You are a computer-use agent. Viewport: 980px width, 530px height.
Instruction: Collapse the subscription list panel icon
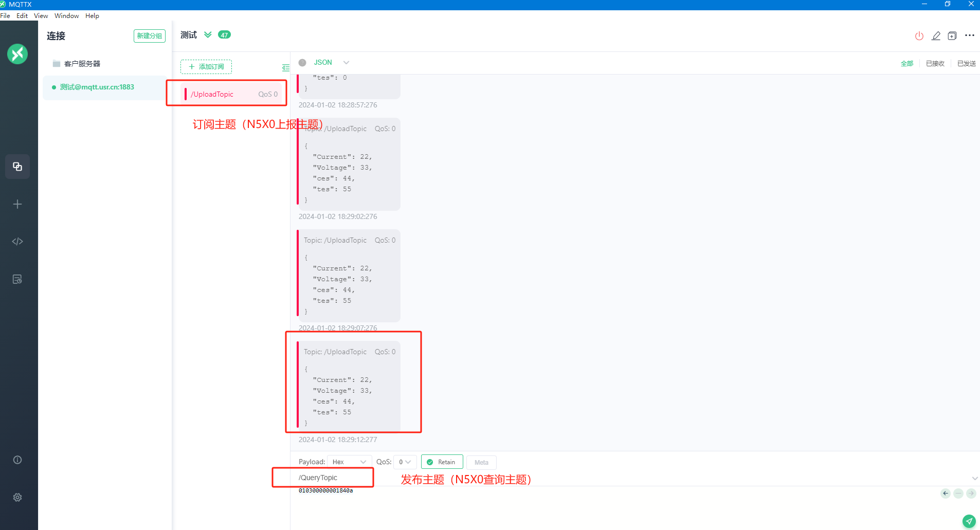pos(286,67)
